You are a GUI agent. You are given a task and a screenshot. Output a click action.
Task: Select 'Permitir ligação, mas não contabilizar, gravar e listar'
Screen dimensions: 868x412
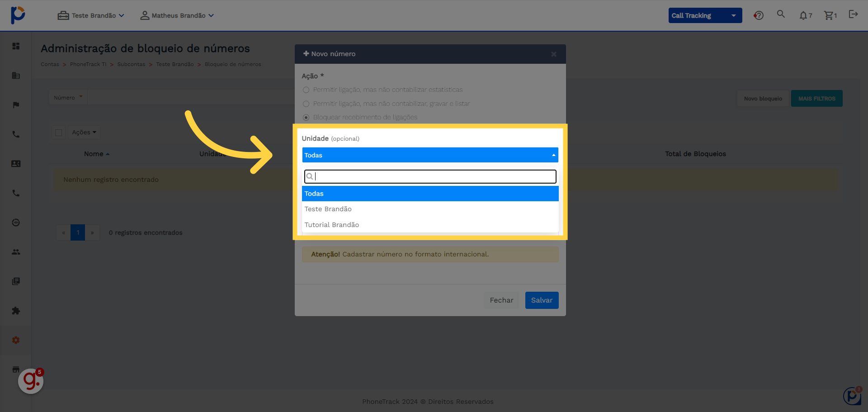pos(306,104)
